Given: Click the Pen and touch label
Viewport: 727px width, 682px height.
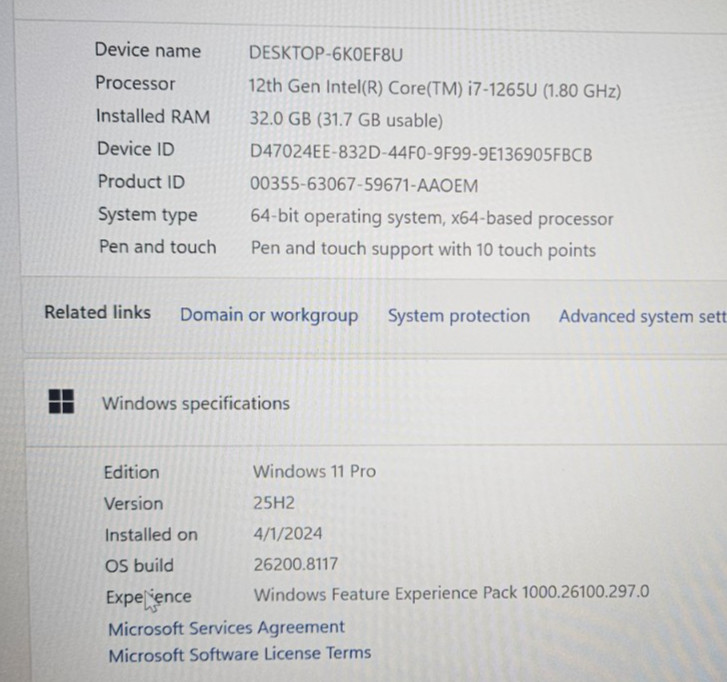Looking at the screenshot, I should coord(158,247).
